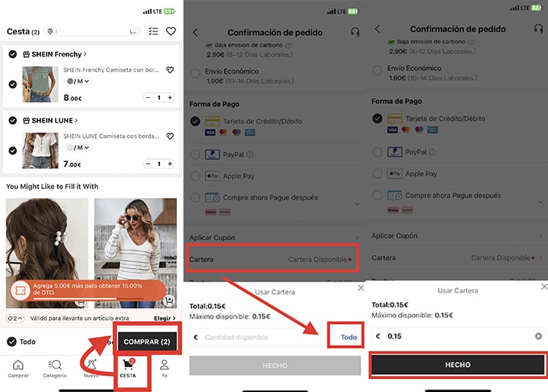Open the Frenchy shirt color/size M dropdown
Image resolution: width=548 pixels, height=392 pixels.
[77, 81]
